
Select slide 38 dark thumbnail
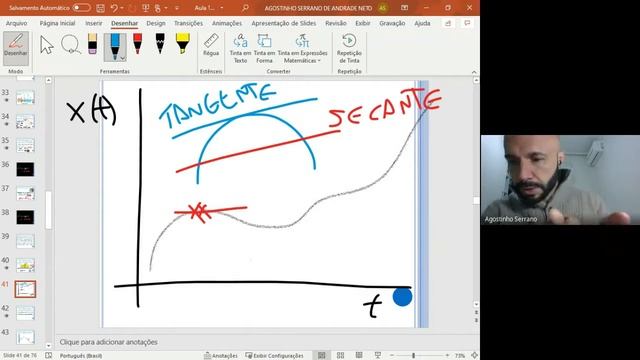25,217
